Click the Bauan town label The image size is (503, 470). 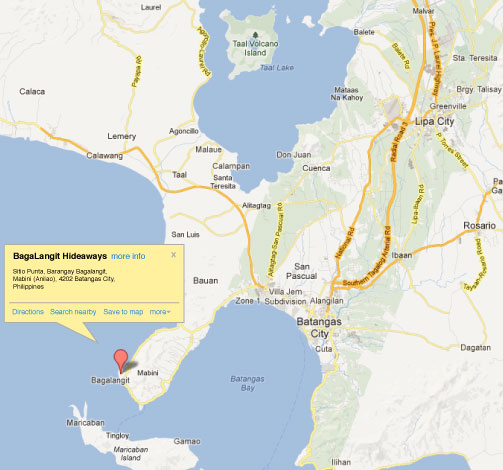click(x=206, y=281)
